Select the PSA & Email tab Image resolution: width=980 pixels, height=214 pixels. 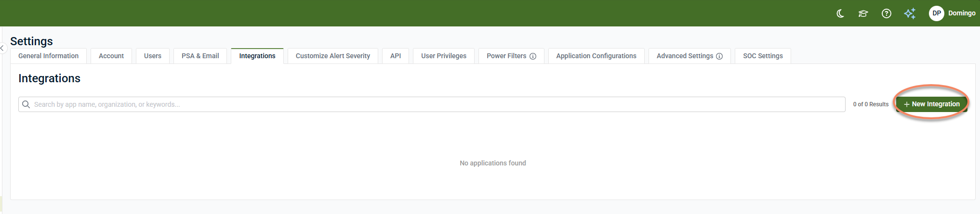point(200,56)
